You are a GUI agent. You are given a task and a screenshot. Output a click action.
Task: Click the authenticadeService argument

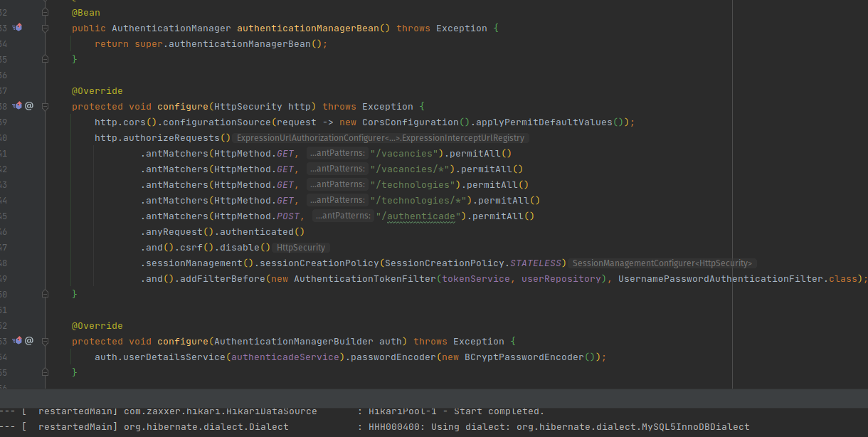[x=285, y=357]
